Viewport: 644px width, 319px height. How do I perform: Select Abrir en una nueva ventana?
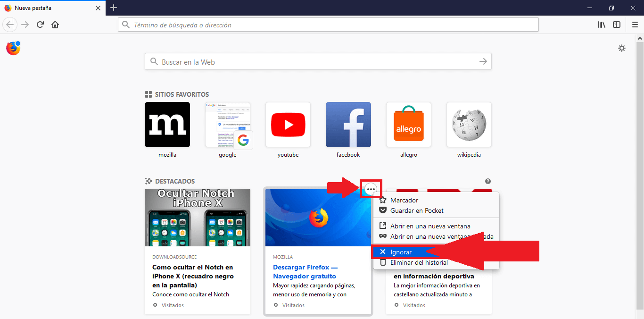coord(436,226)
